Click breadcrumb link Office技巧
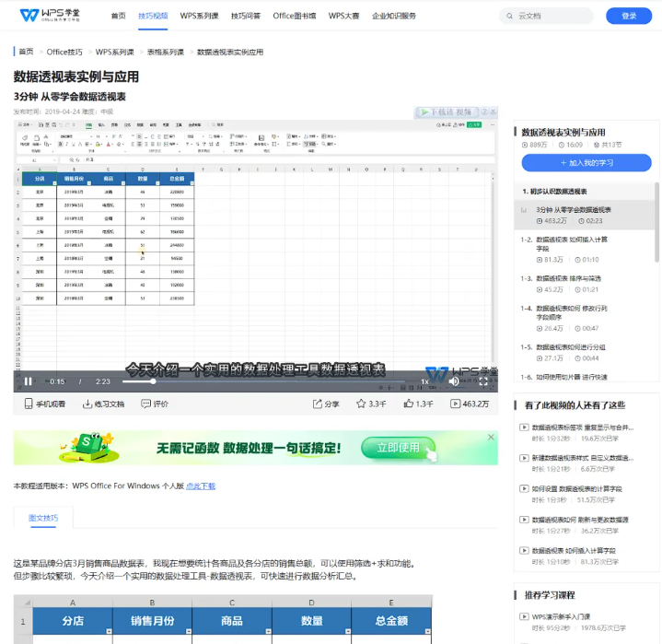The width and height of the screenshot is (662, 644). click(x=64, y=52)
